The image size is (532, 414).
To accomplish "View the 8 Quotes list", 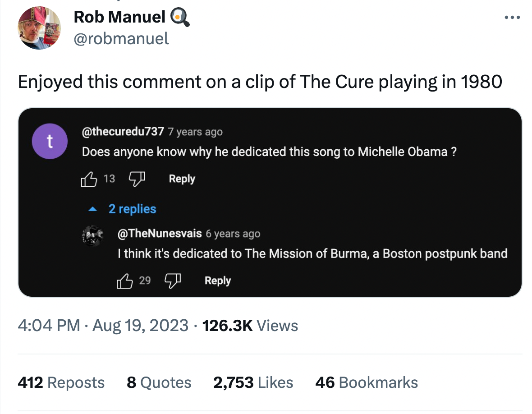I will click(x=159, y=382).
